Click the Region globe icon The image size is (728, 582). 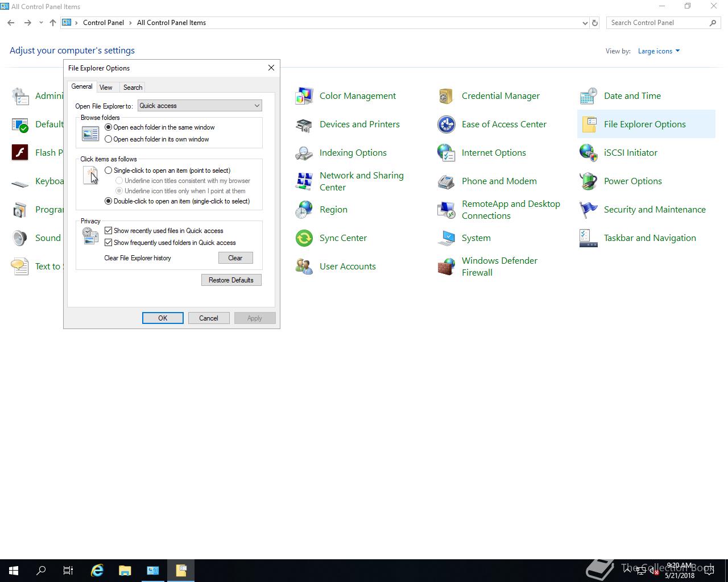click(x=304, y=210)
